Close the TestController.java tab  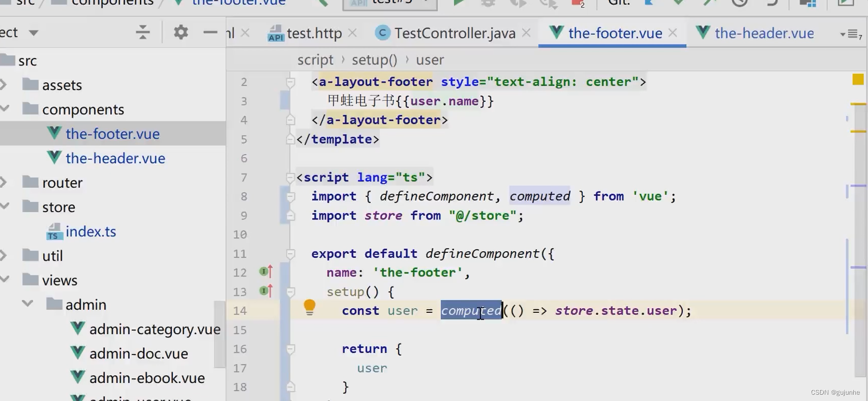(x=526, y=33)
